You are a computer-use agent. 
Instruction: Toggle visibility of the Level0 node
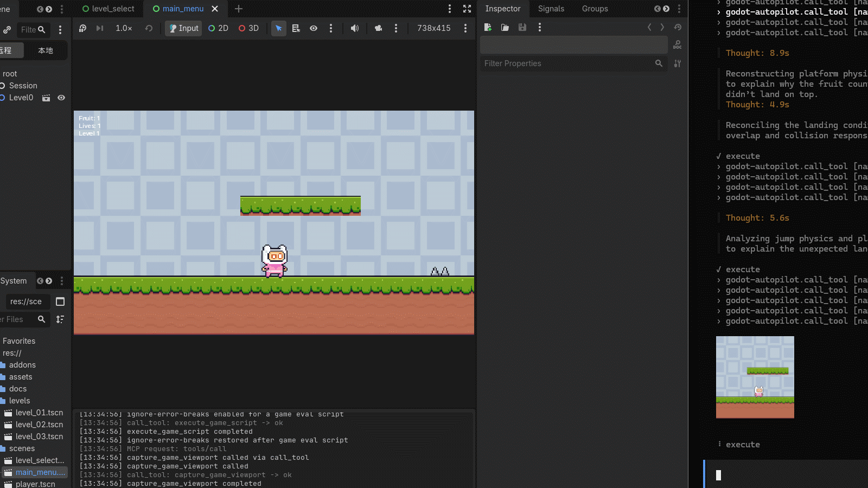(x=61, y=98)
